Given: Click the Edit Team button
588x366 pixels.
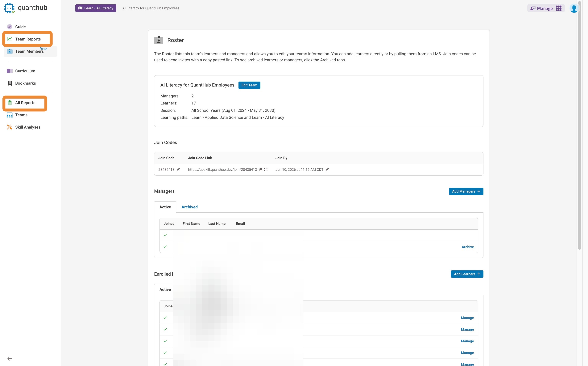Looking at the screenshot, I should 249,85.
